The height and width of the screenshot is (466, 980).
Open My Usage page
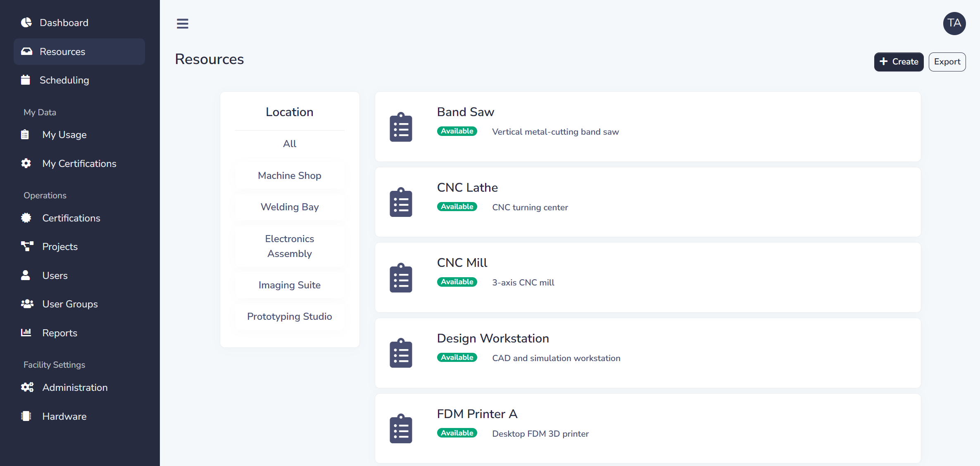coord(79,135)
